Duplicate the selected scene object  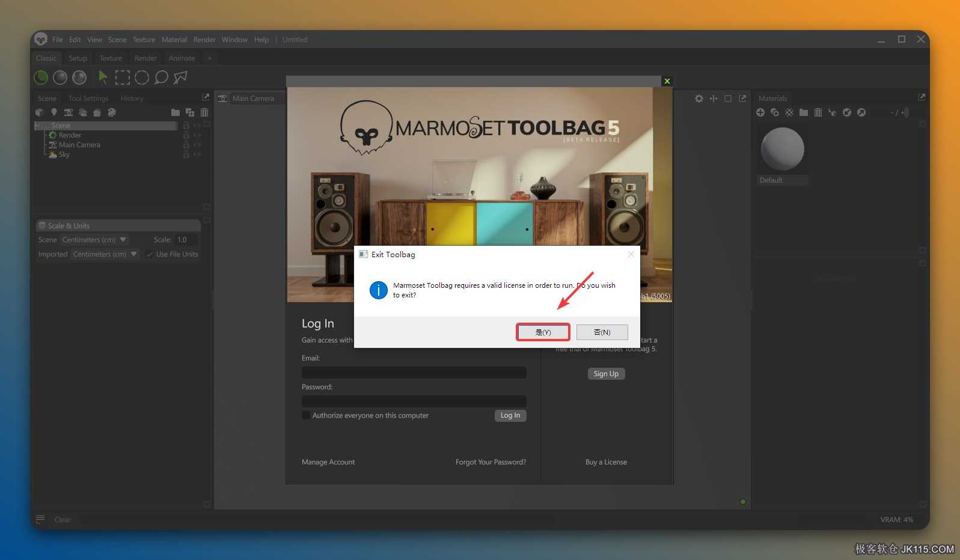(190, 112)
